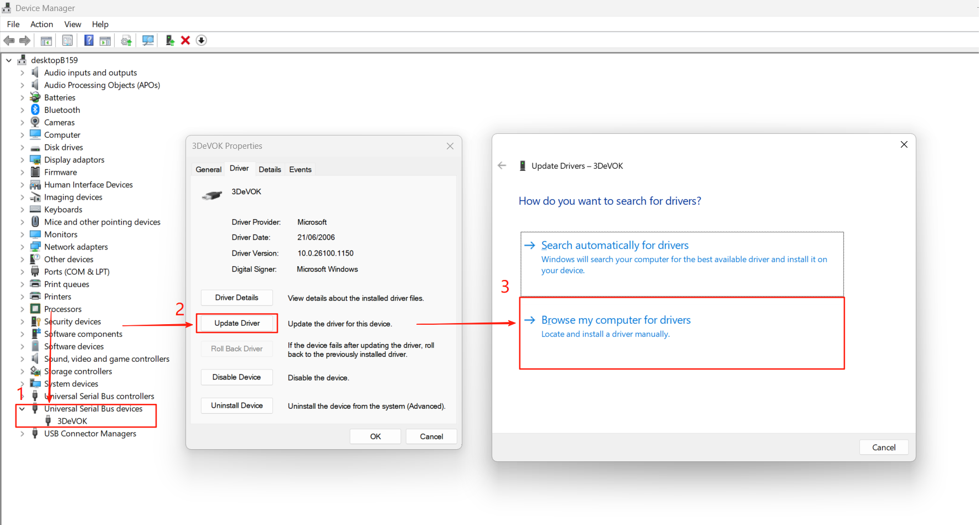This screenshot has width=980, height=525.
Task: Click the Batteries category icon
Action: click(35, 97)
